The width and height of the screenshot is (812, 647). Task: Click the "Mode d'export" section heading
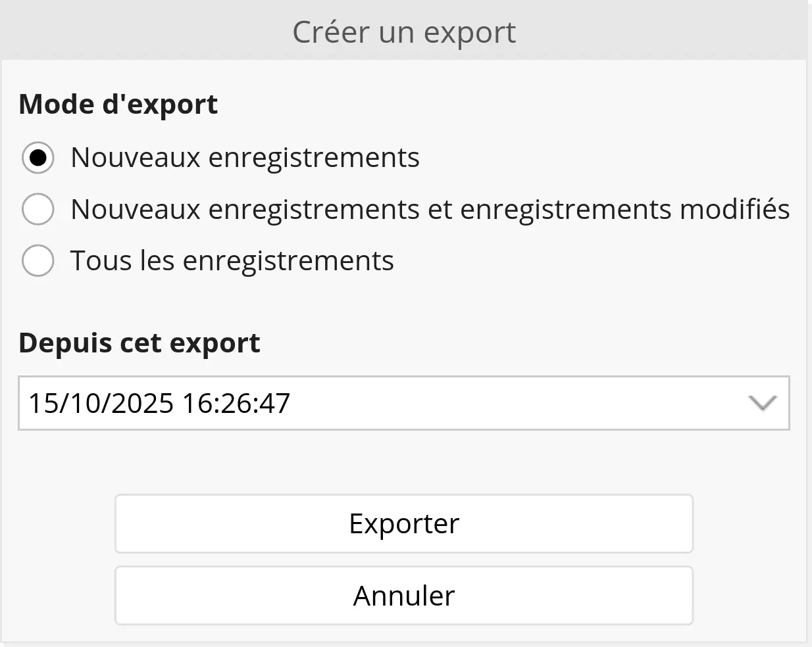tap(118, 104)
